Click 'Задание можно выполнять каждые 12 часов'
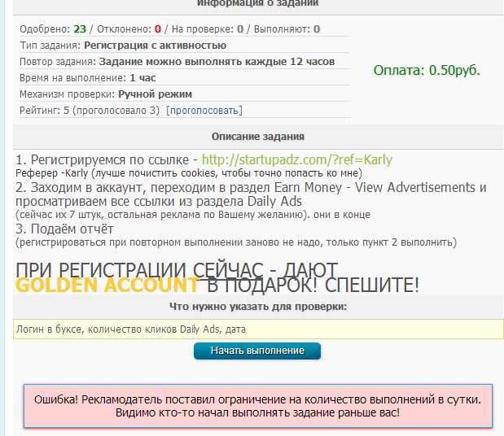Image resolution: width=504 pixels, height=436 pixels. (217, 62)
